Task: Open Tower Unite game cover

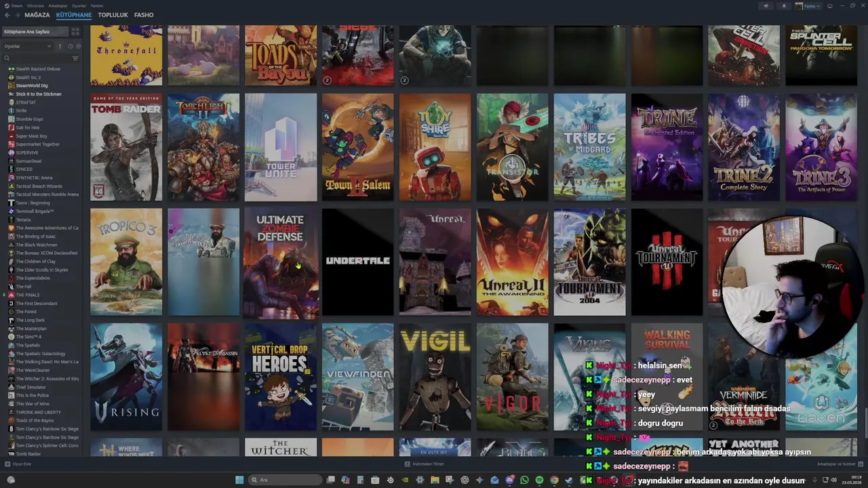Action: [x=281, y=147]
